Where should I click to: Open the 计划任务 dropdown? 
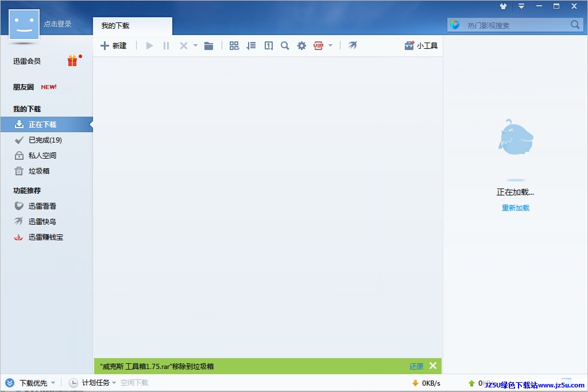point(114,383)
